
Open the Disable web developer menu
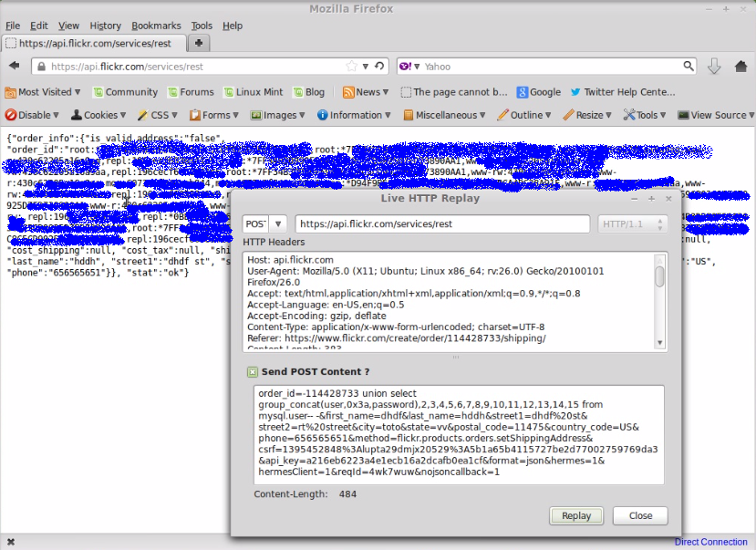click(32, 115)
